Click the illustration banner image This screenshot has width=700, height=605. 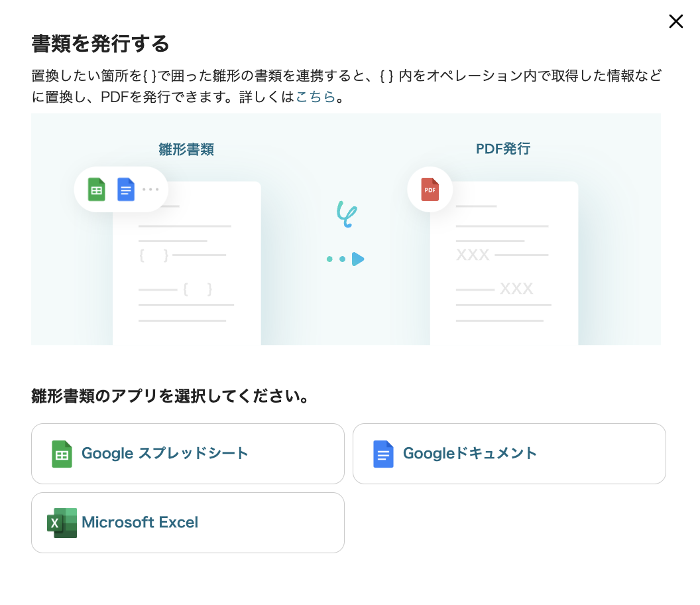(346, 229)
